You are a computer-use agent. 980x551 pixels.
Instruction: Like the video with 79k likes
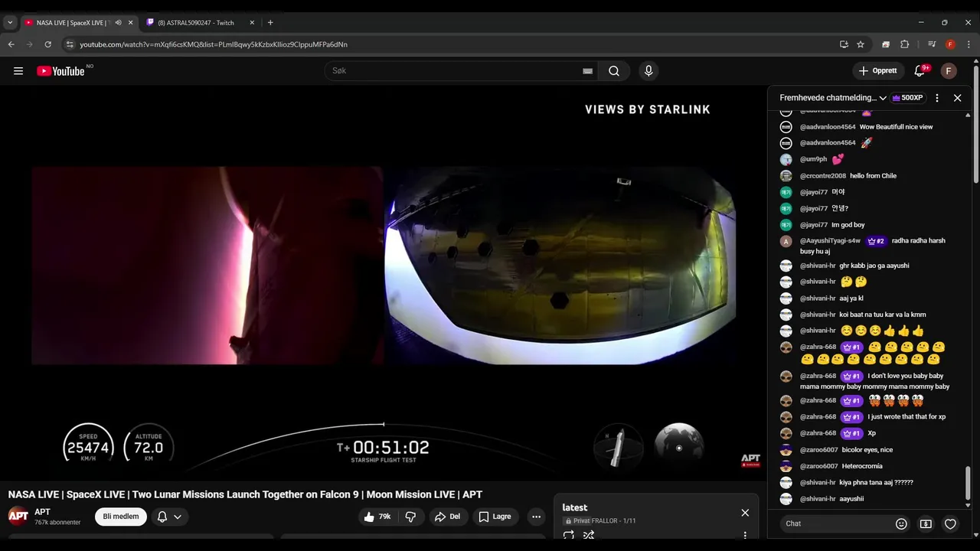(x=378, y=517)
